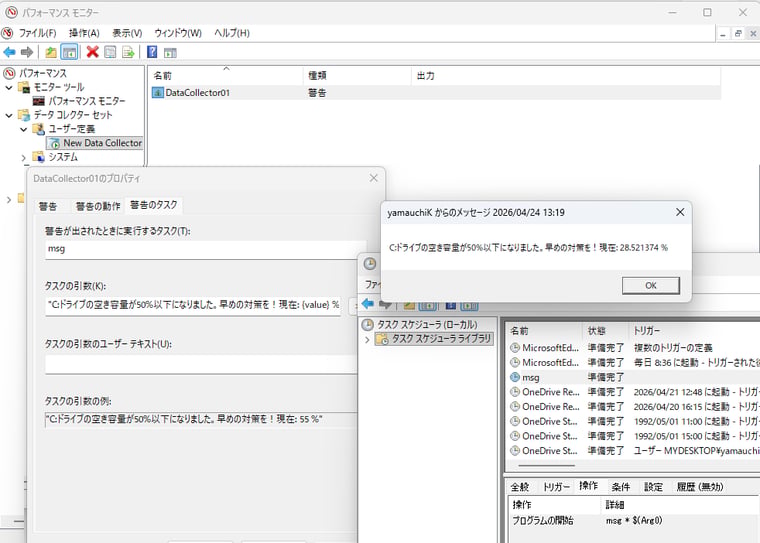This screenshot has width=760, height=543.
Task: Collapse the ユーザー定義 node
Action: (23, 129)
